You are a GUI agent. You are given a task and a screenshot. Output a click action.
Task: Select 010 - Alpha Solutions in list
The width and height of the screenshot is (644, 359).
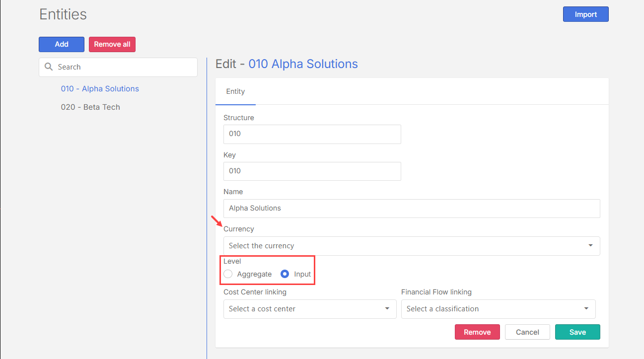pos(100,89)
